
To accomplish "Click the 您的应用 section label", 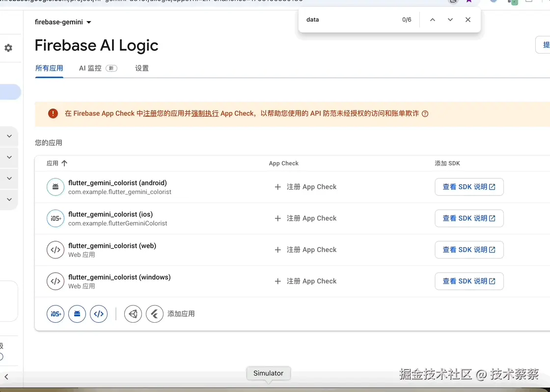I will click(x=49, y=143).
